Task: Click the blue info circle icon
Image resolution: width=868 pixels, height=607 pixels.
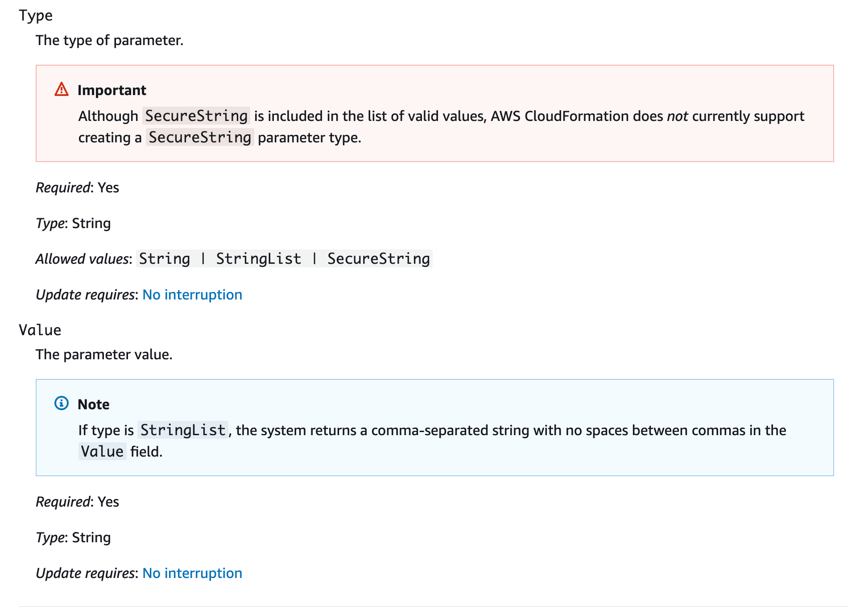Action: pyautogui.click(x=62, y=403)
